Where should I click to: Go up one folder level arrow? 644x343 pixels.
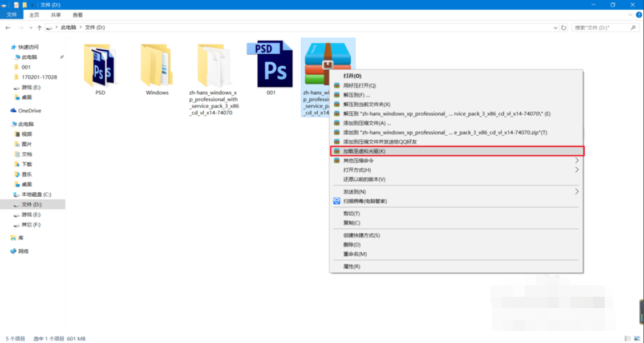(39, 27)
